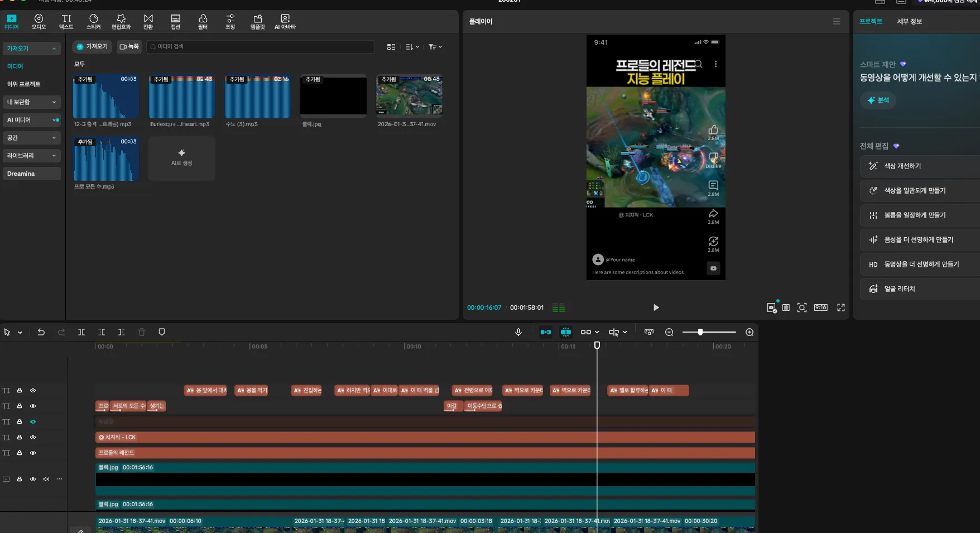Click the 녹화 record button

[x=129, y=47]
